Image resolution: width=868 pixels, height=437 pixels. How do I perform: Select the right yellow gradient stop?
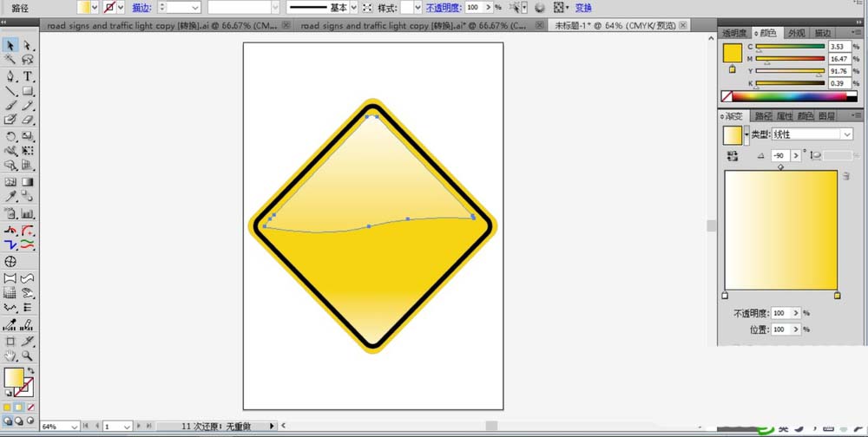coord(837,296)
